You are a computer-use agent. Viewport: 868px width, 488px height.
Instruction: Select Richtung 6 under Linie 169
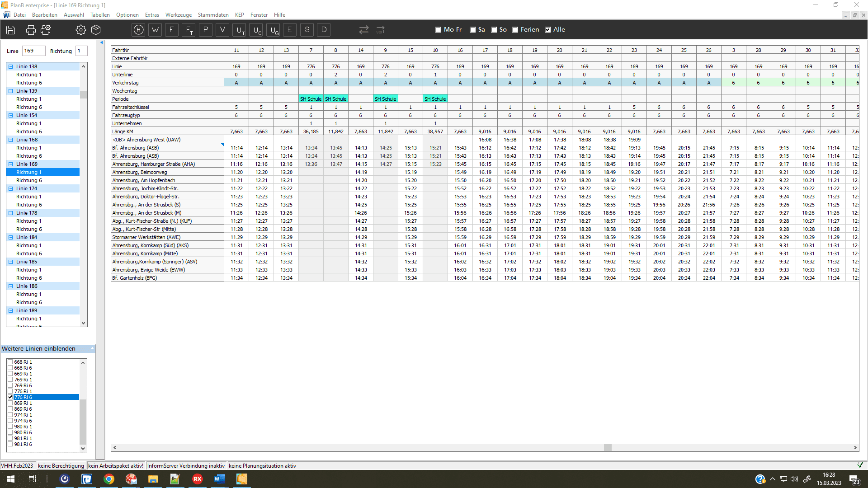coord(29,180)
